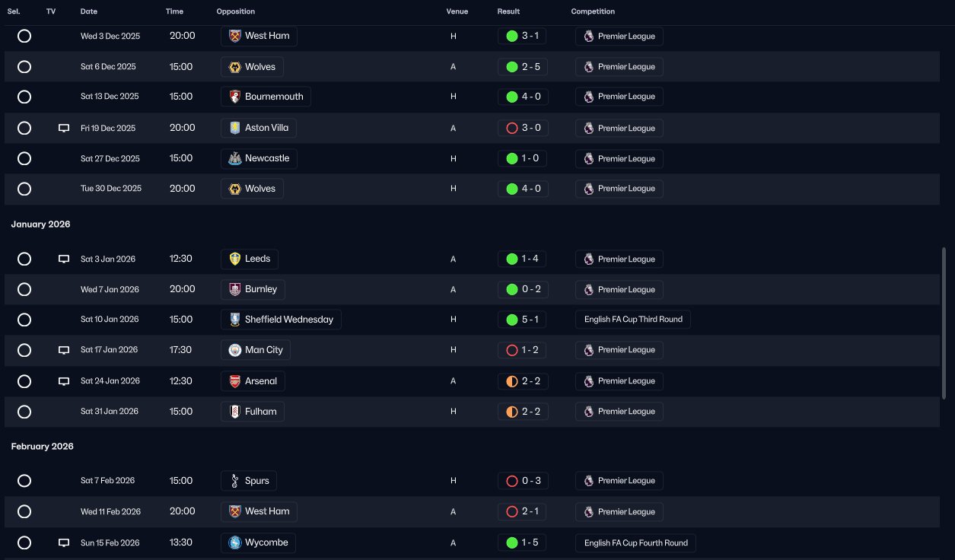The width and height of the screenshot is (955, 560).
Task: Click the Aston Villa club badge
Action: tap(234, 128)
